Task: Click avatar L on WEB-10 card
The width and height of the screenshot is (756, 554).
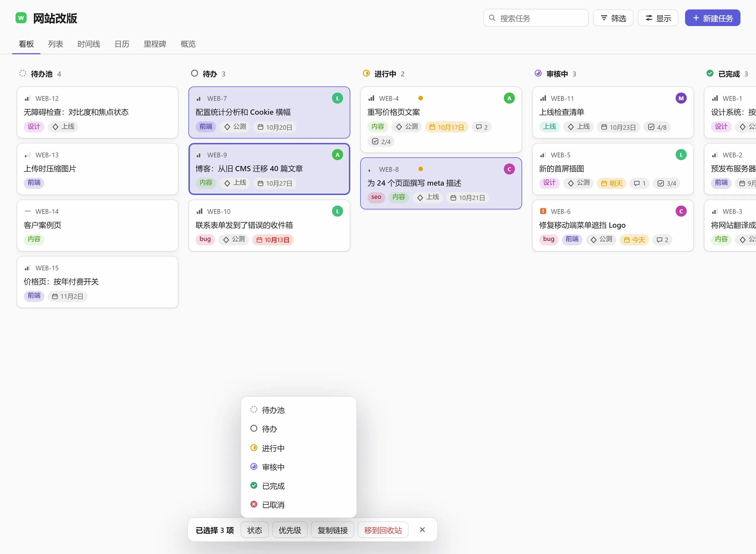Action: (x=337, y=211)
